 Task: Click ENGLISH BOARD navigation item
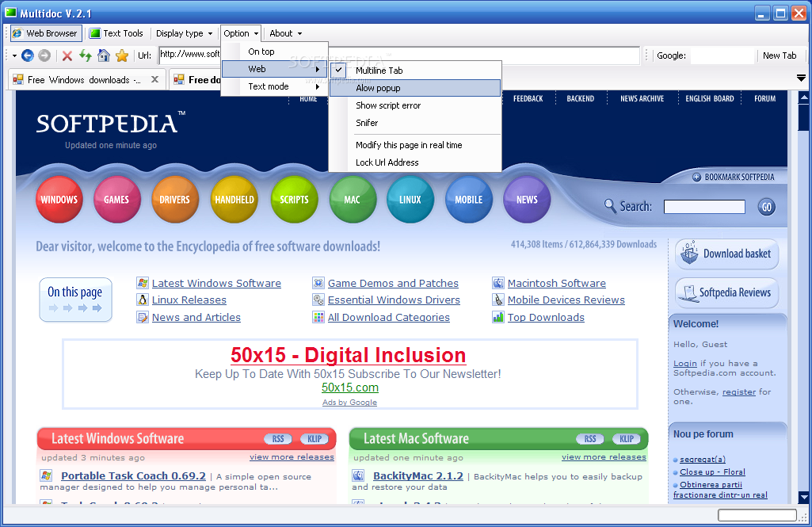(710, 98)
